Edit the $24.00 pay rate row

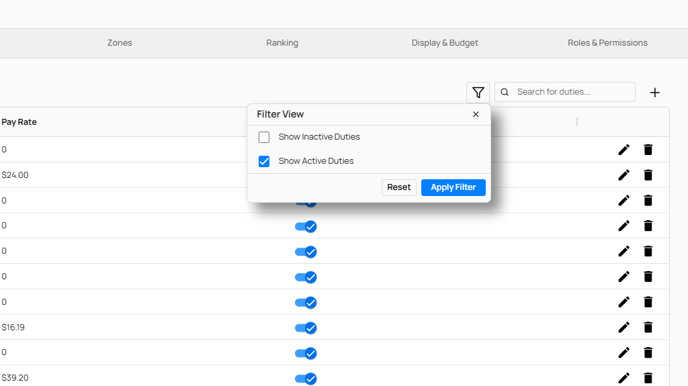coord(624,175)
